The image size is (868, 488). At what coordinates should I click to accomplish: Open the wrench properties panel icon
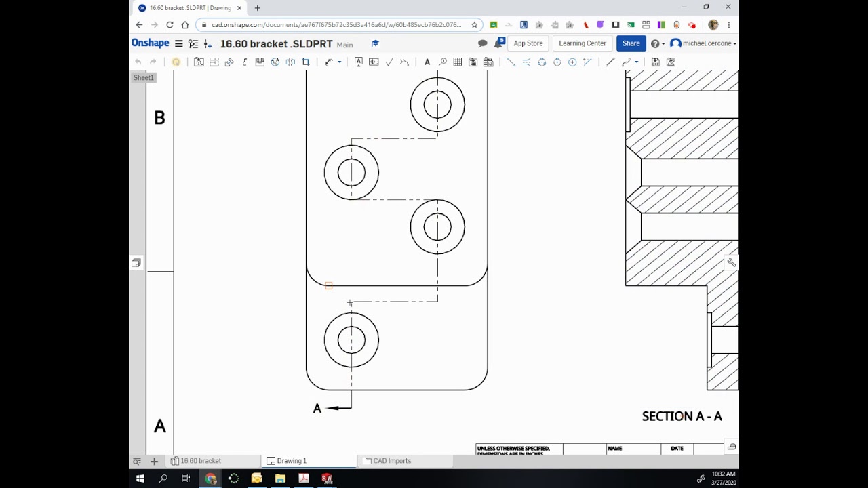tap(732, 263)
